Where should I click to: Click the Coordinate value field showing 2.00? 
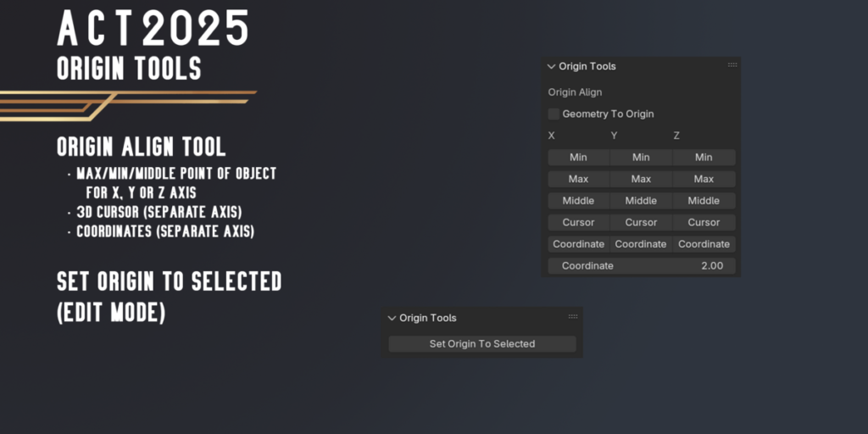642,266
